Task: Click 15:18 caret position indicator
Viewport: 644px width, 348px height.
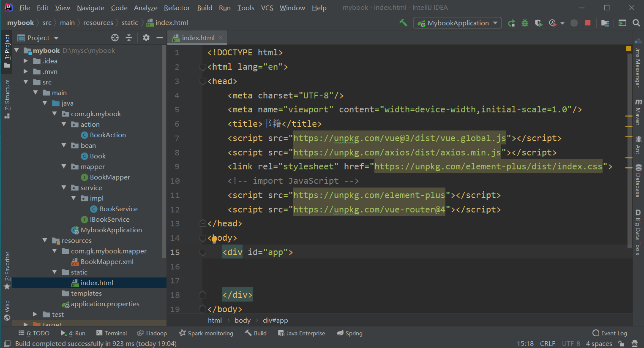Action: click(x=525, y=344)
